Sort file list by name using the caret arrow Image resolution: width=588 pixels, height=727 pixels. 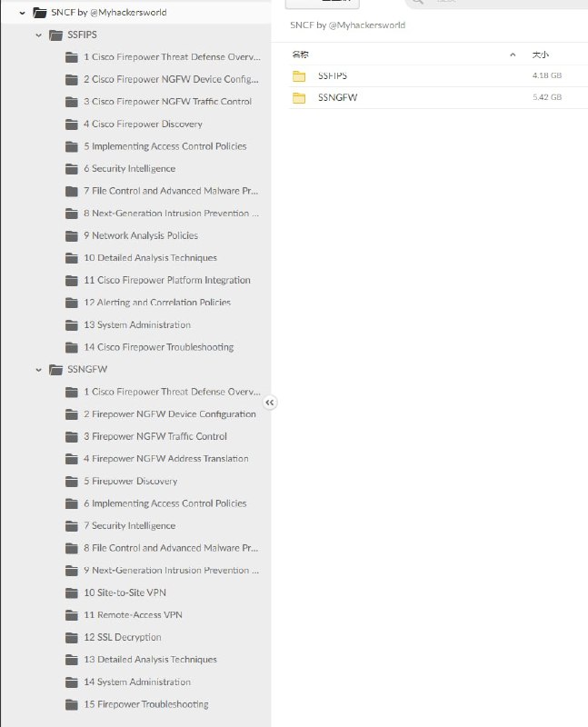coord(513,55)
